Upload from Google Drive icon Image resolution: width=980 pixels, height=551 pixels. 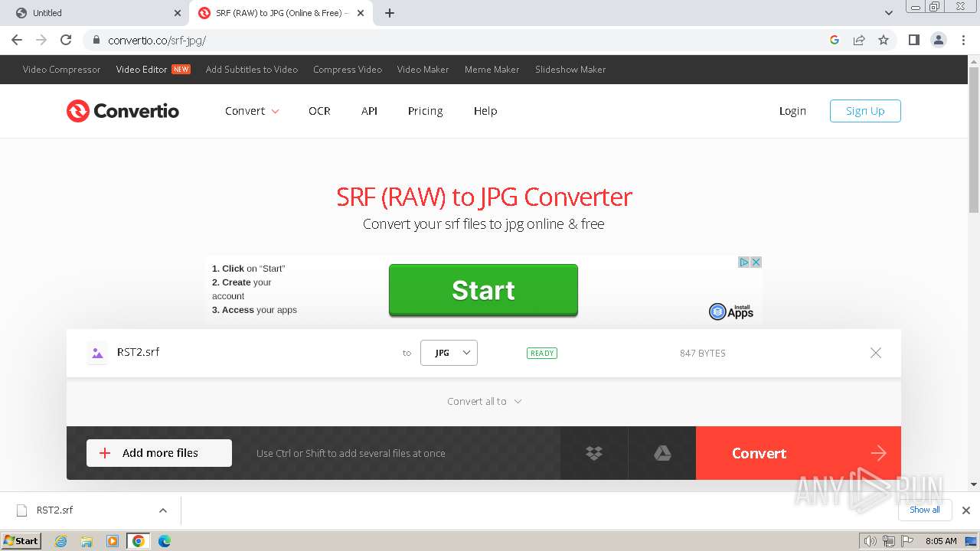click(x=662, y=453)
